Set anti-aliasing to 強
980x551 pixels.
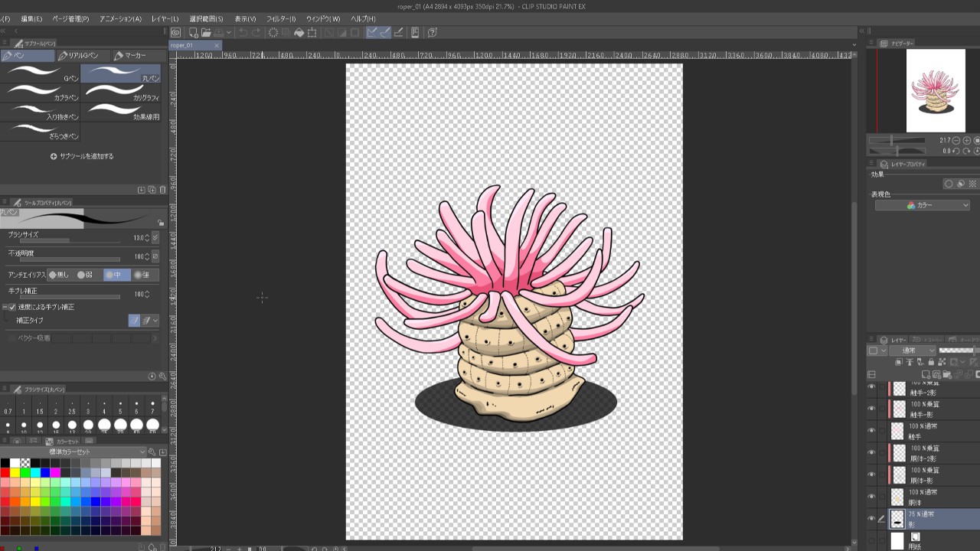point(144,275)
